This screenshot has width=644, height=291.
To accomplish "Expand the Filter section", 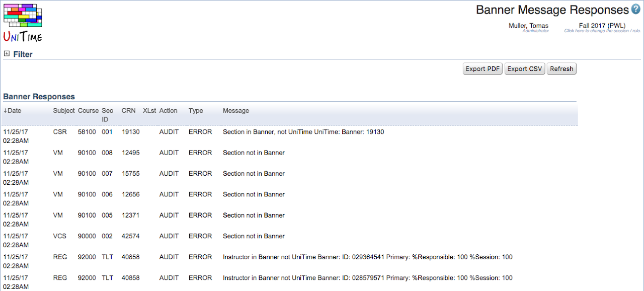I will (x=7, y=54).
